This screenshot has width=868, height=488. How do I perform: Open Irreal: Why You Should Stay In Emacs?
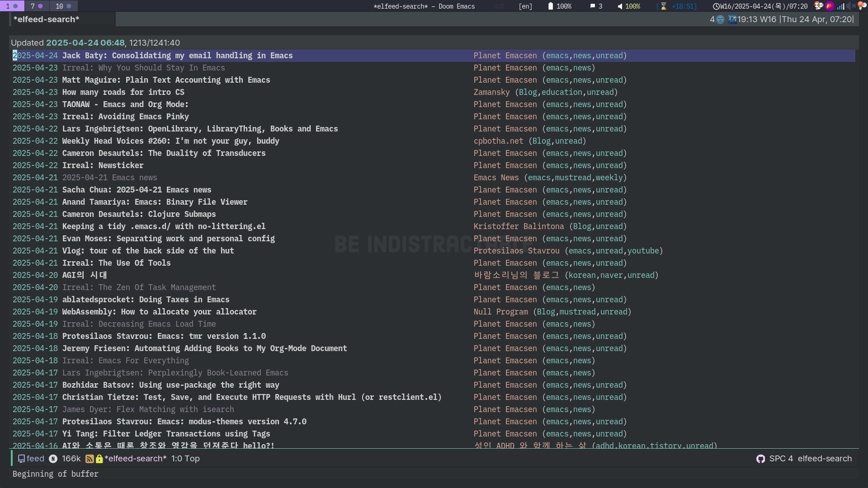point(143,68)
